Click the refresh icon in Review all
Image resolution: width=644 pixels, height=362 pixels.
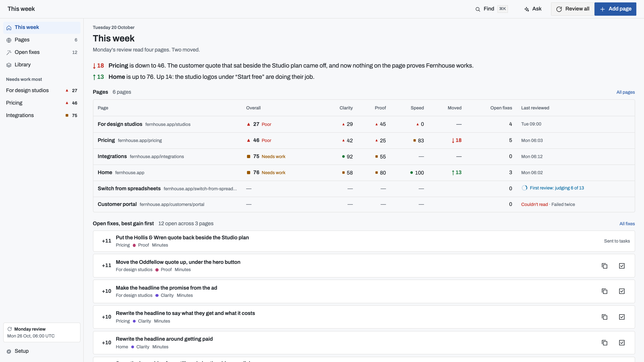point(559,9)
